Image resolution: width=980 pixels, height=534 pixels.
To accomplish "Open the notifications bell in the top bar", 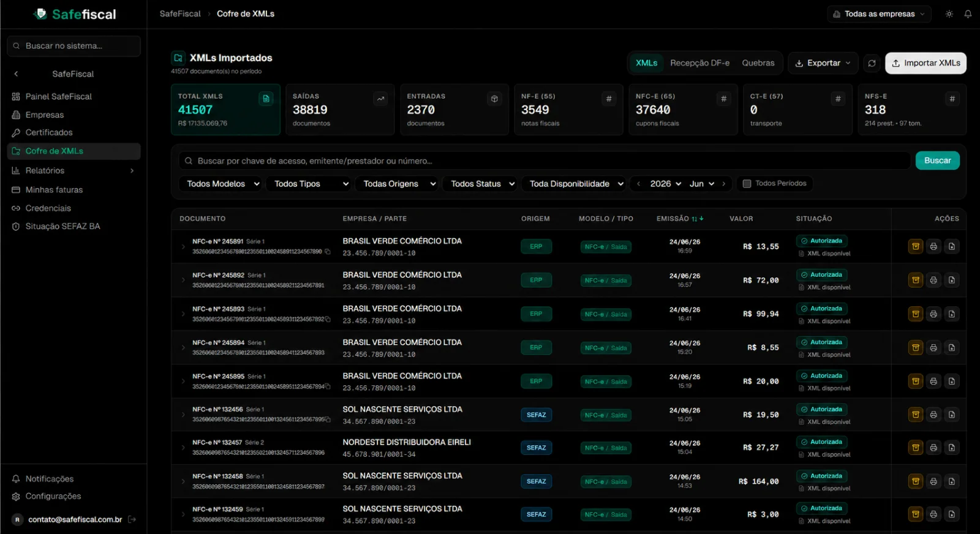I will (x=968, y=14).
